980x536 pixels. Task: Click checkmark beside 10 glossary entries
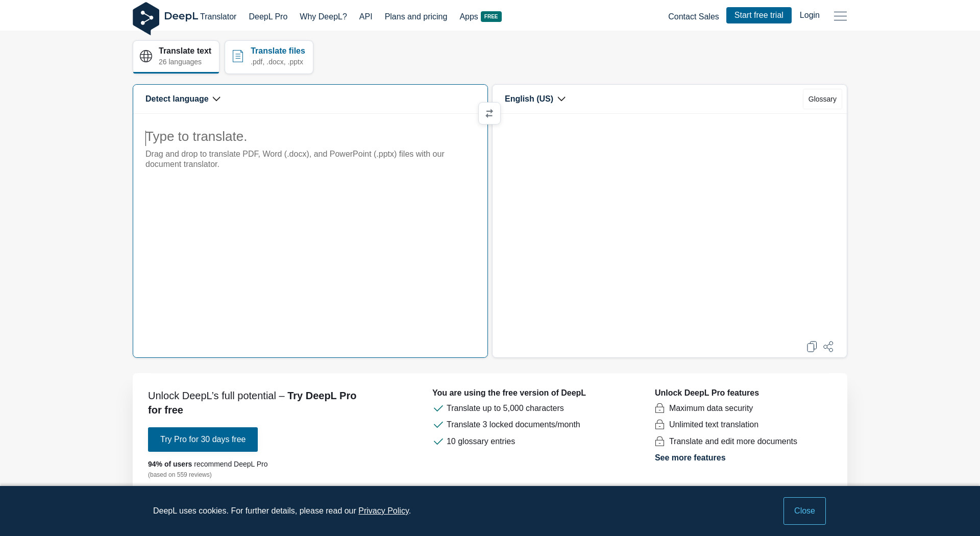click(438, 442)
